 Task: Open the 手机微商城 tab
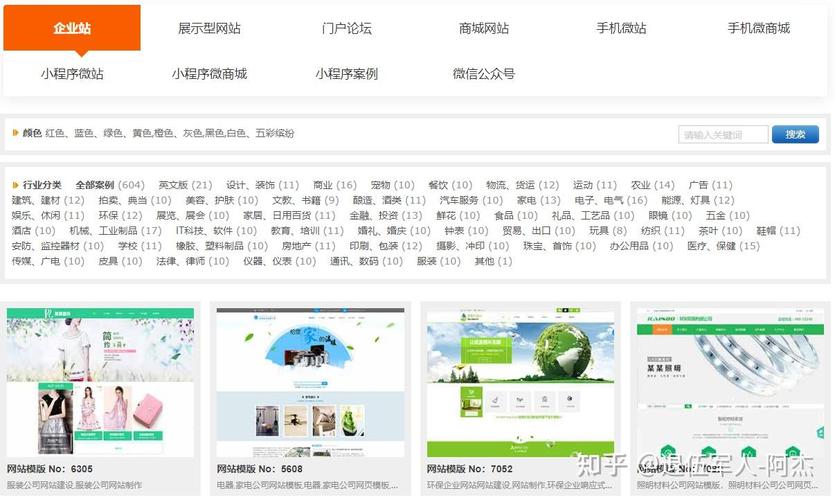pos(759,28)
